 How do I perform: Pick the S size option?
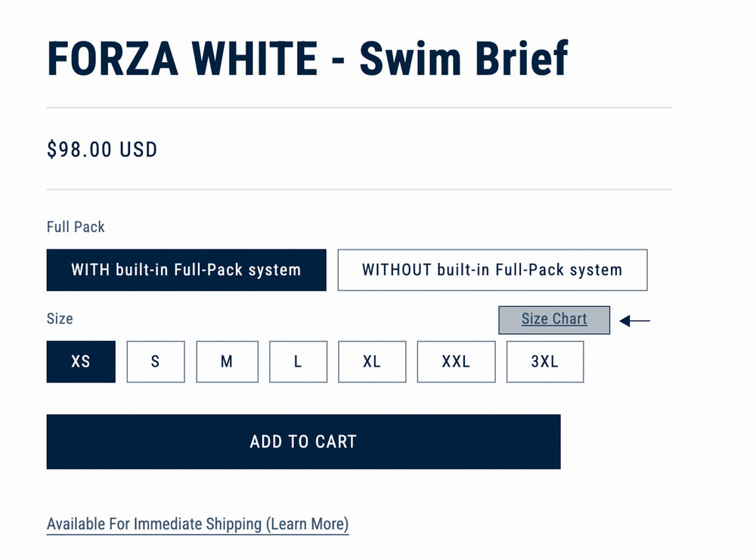click(155, 361)
